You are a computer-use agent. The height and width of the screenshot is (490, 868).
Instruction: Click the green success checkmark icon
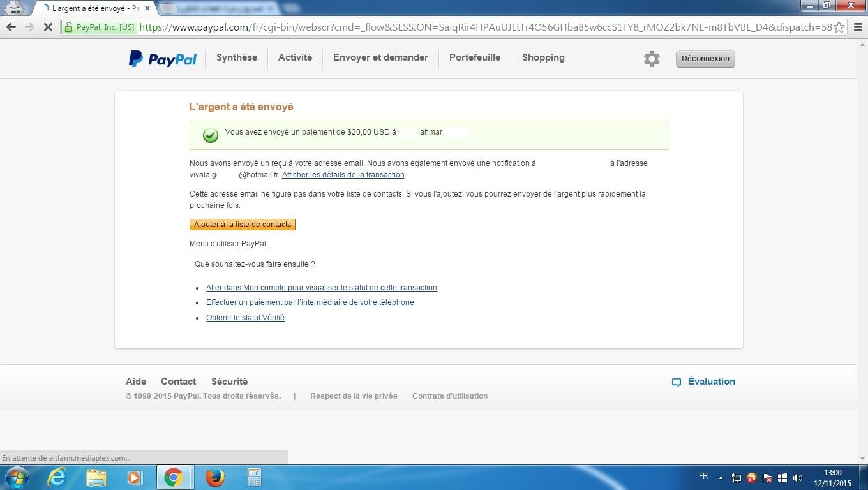(210, 135)
